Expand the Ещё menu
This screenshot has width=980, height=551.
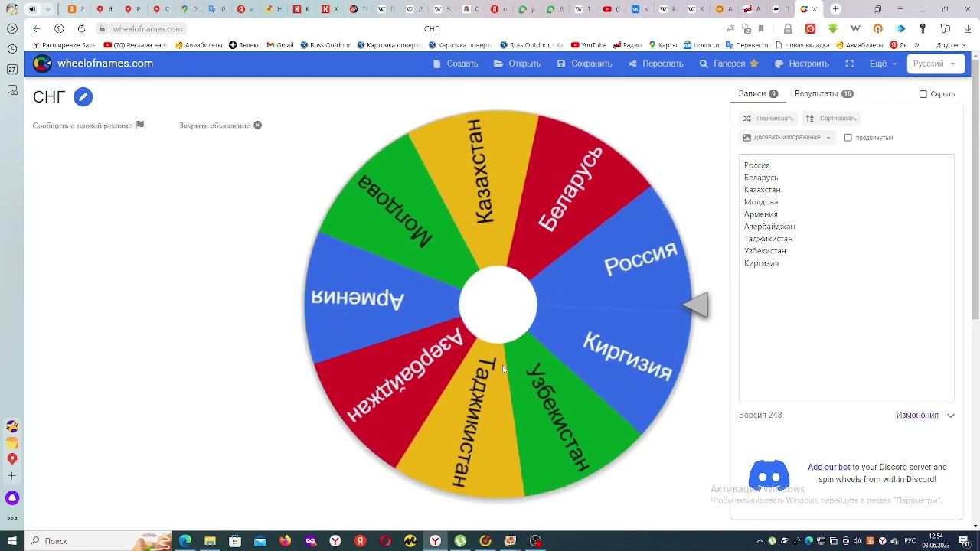pos(883,64)
